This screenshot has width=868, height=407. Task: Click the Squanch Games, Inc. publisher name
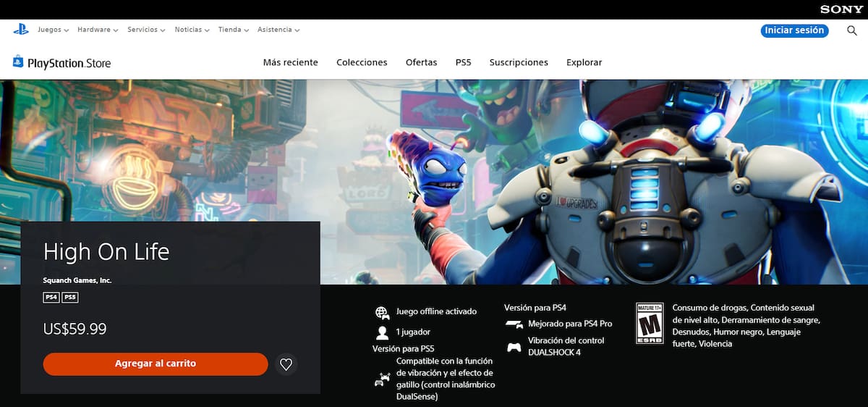[x=77, y=280]
